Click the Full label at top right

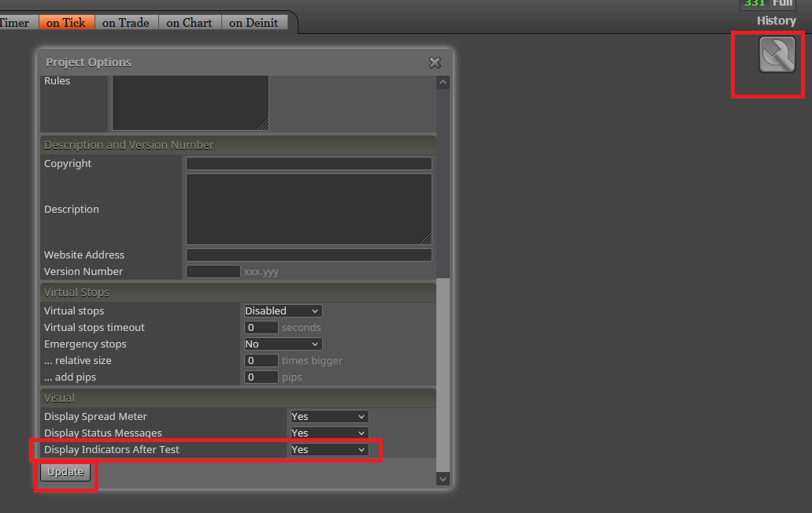coord(783,3)
